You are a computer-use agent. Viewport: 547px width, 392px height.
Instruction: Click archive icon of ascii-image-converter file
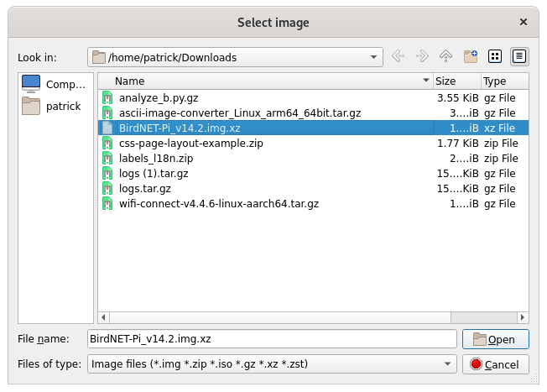107,112
